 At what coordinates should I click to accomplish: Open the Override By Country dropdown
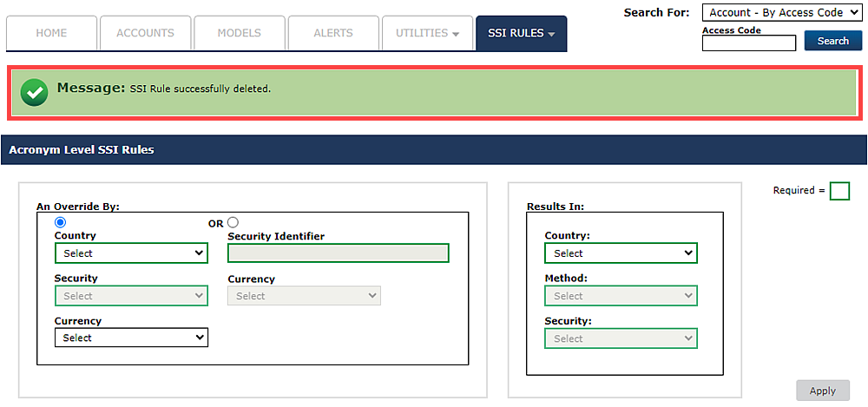(x=131, y=253)
